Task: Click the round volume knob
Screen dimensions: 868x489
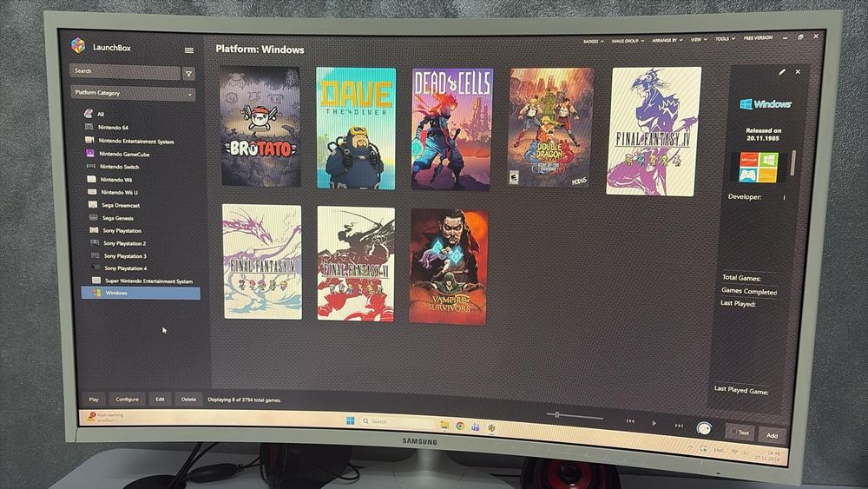Action: coord(704,428)
